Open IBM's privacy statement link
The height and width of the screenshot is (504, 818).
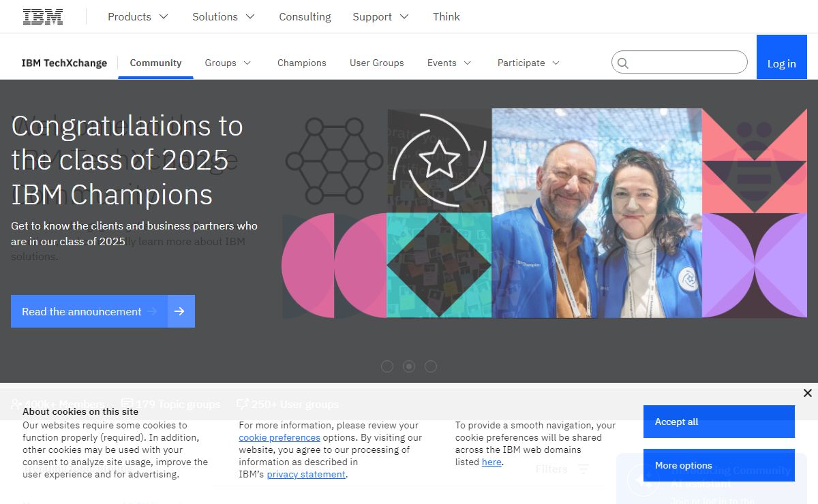click(x=306, y=474)
